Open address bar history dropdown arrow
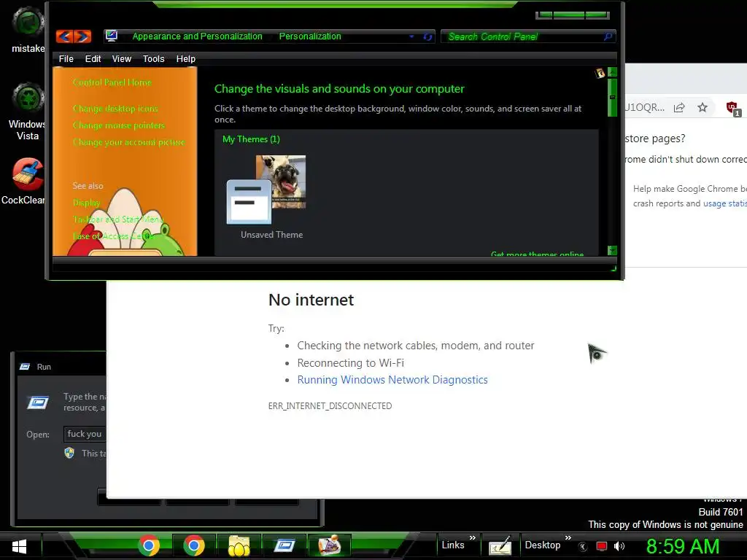This screenshot has width=747, height=560. [411, 36]
